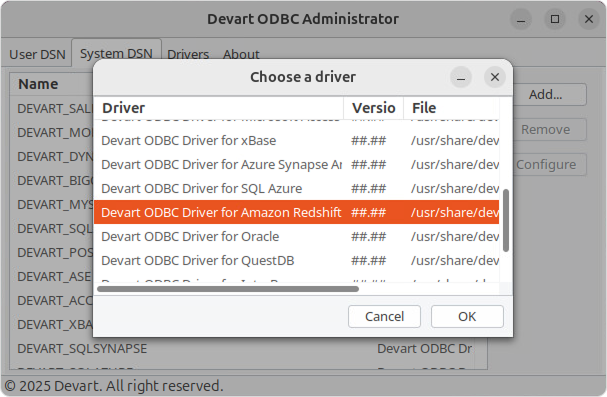Close the Devart ODBC Administrator window
This screenshot has height=397, width=607.
click(x=589, y=19)
